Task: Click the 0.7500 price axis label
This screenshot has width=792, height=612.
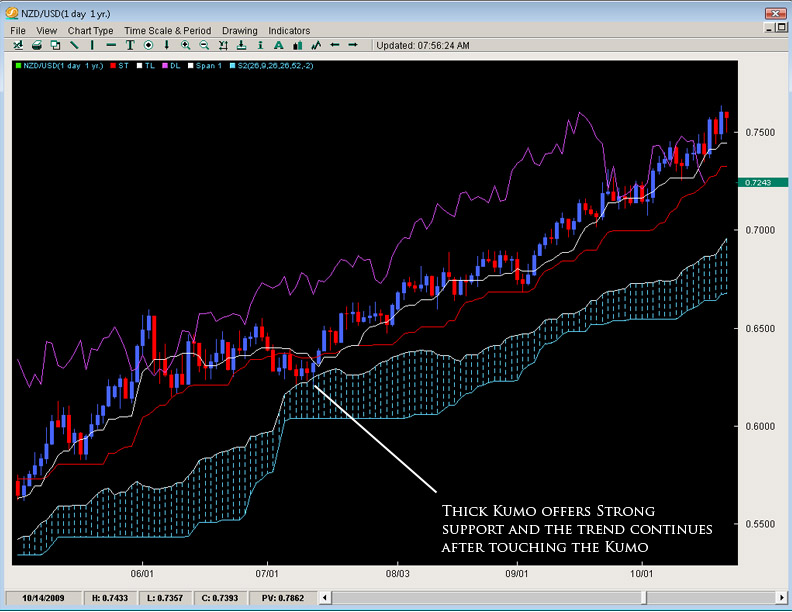Action: point(760,132)
